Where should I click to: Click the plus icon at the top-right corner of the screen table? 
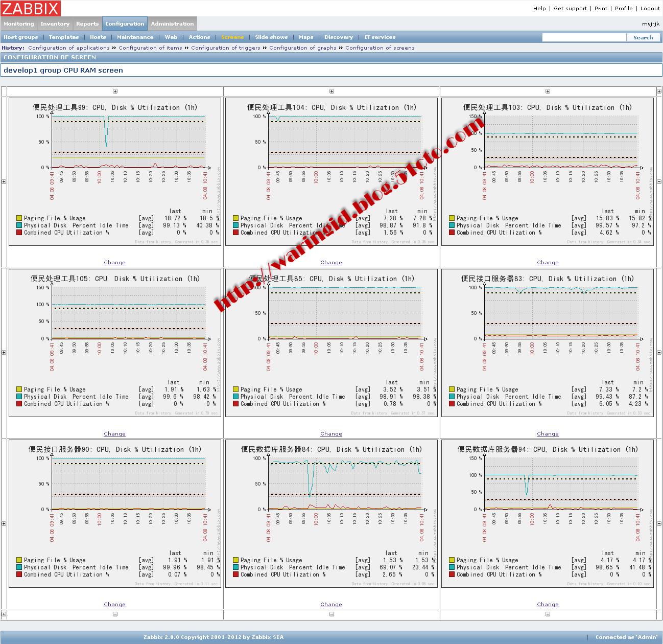click(x=659, y=91)
